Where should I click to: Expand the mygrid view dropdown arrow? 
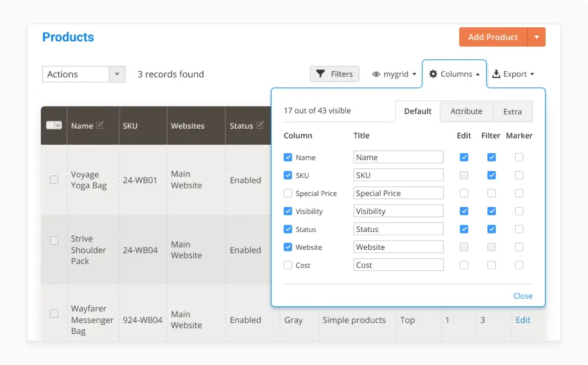pos(414,74)
